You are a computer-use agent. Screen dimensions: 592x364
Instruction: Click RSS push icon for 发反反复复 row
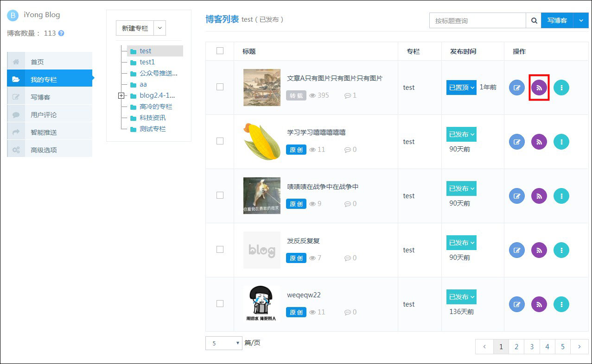coord(539,250)
